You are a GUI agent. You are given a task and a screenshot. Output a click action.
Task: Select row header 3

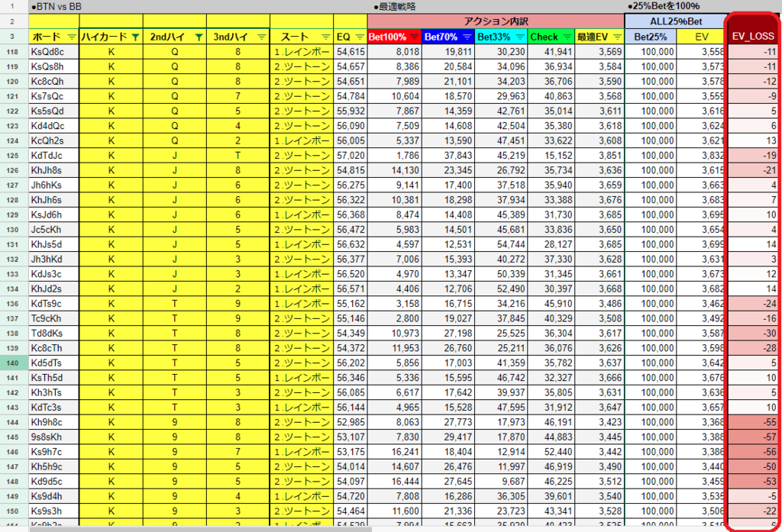point(12,37)
